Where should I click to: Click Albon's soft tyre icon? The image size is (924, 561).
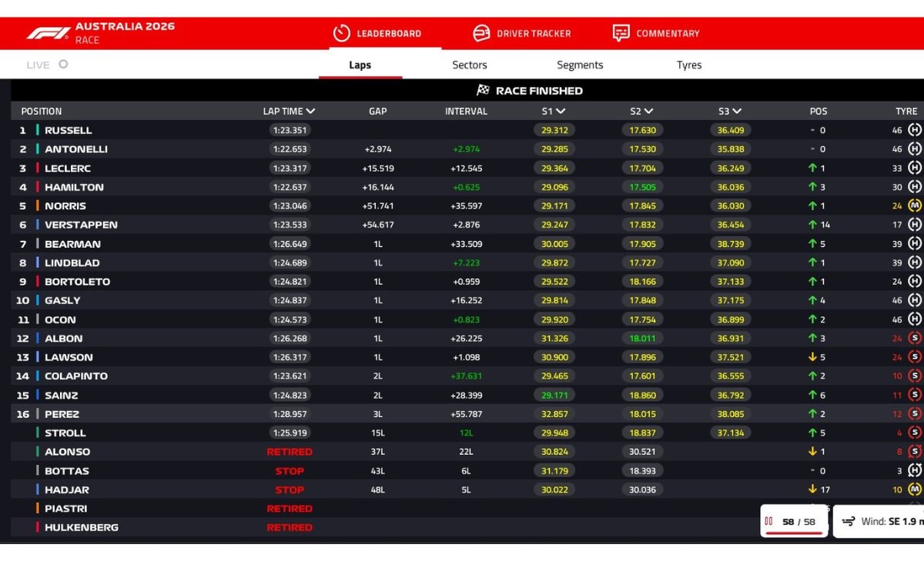pos(914,338)
